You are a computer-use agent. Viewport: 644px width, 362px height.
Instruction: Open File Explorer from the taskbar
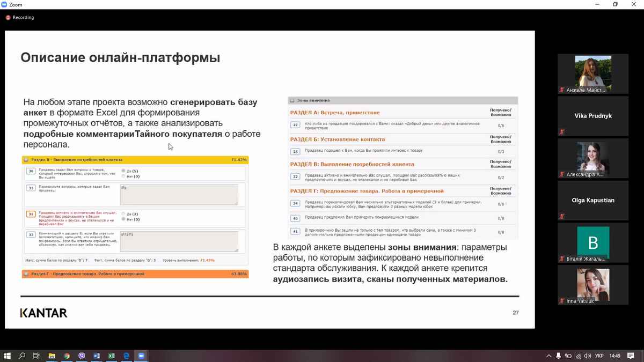tap(52, 356)
